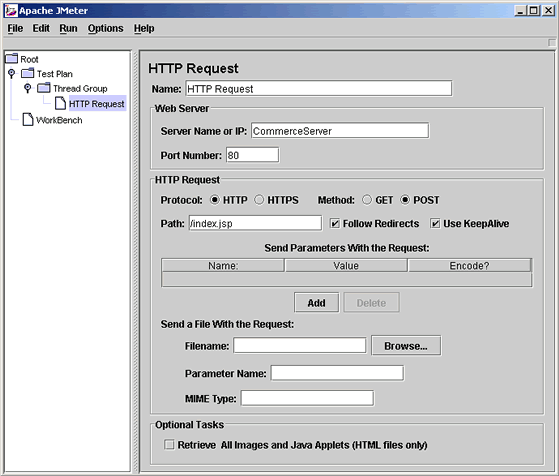
Task: Click the Add parameter button
Action: click(317, 303)
